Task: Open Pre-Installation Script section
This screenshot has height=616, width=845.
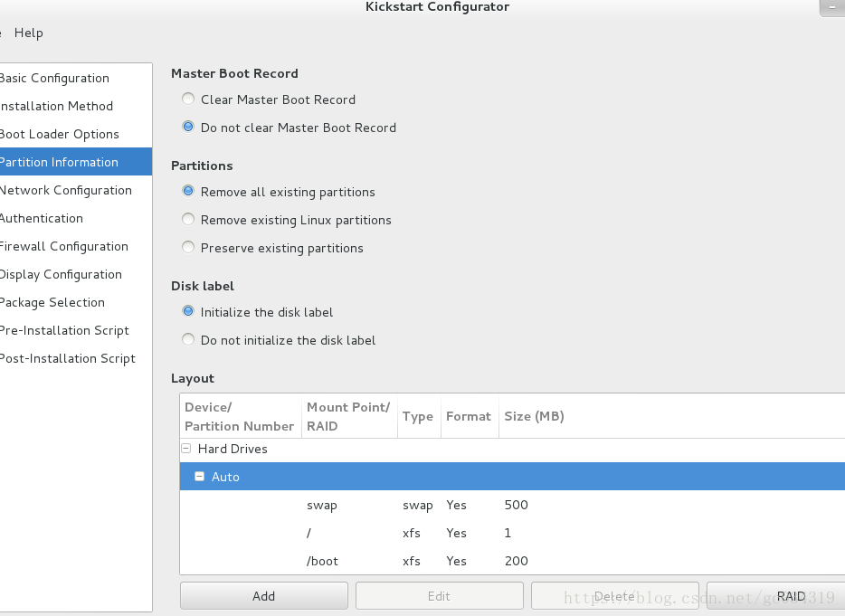Action: click(x=75, y=330)
